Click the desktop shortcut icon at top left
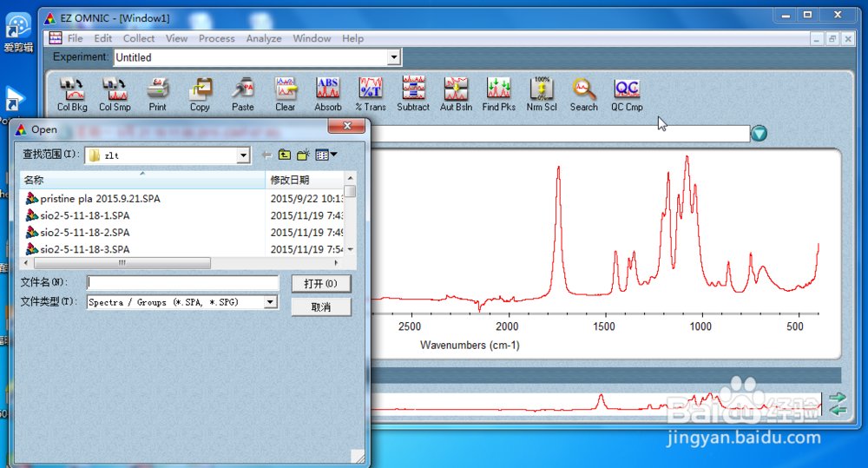Screen dimensions: 868x468 click(x=18, y=27)
